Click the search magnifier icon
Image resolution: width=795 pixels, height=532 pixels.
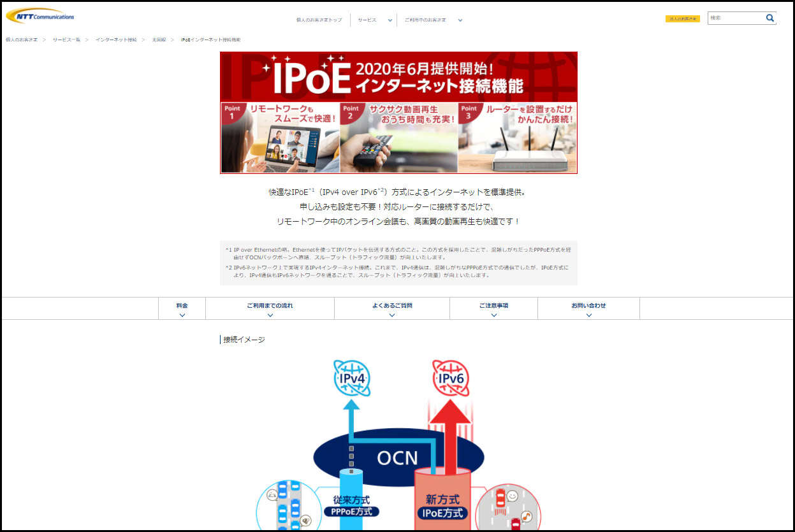tap(769, 18)
